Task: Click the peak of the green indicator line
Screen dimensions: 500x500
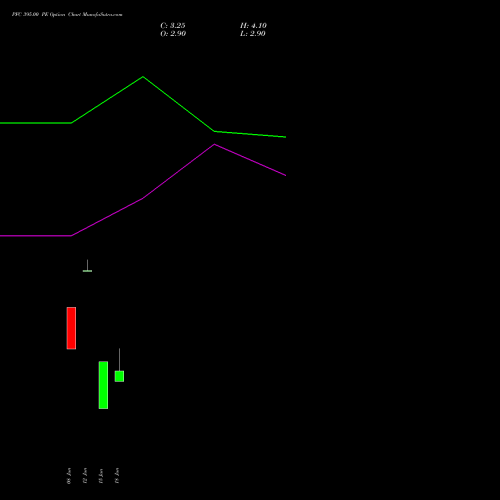Action: (x=143, y=77)
